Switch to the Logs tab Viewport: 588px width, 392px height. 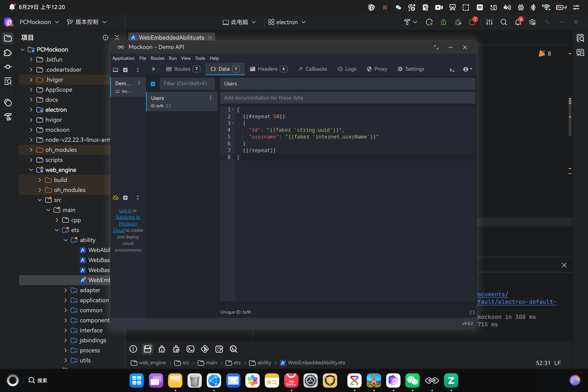click(x=347, y=69)
